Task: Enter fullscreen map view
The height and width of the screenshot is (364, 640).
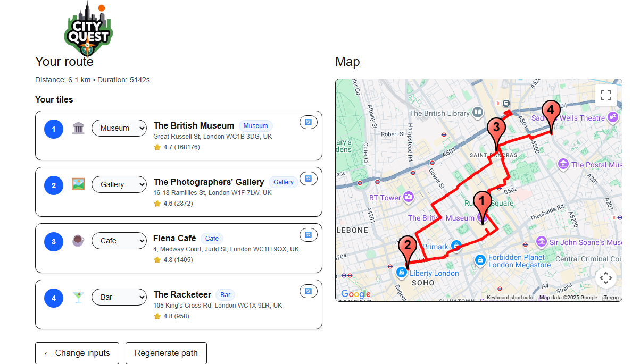Action: 605,95
